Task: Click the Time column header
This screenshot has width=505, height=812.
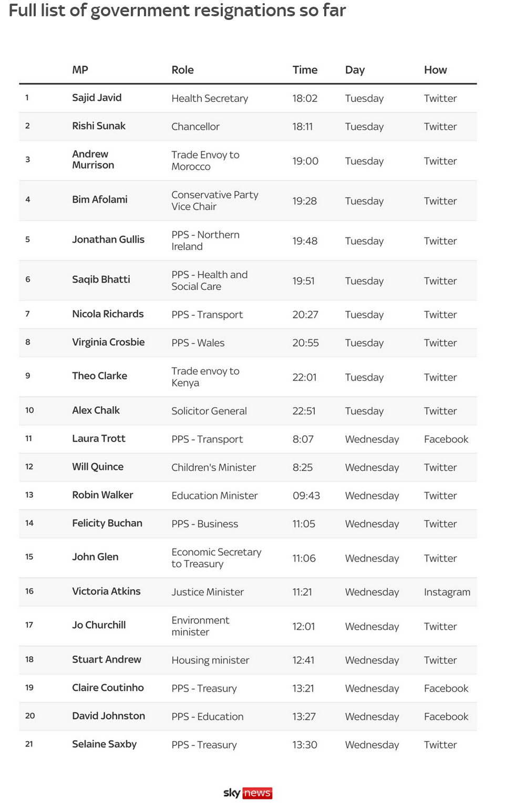Action: click(x=305, y=70)
